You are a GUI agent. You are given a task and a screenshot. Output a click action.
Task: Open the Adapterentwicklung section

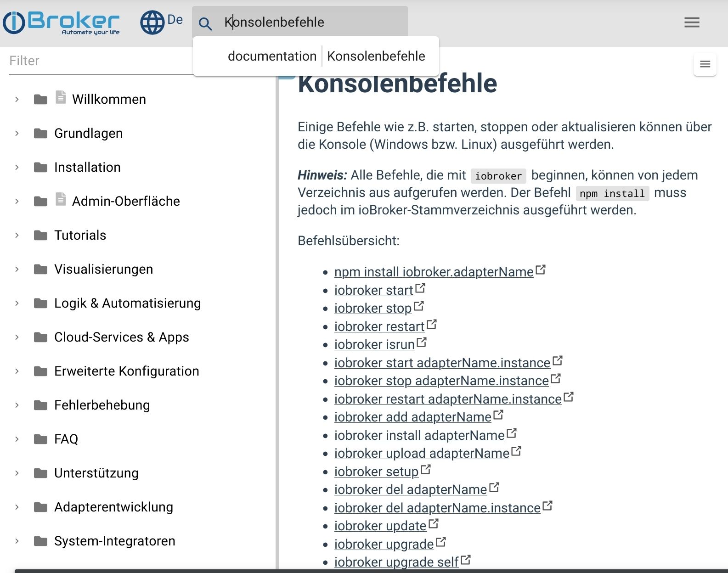coord(113,507)
